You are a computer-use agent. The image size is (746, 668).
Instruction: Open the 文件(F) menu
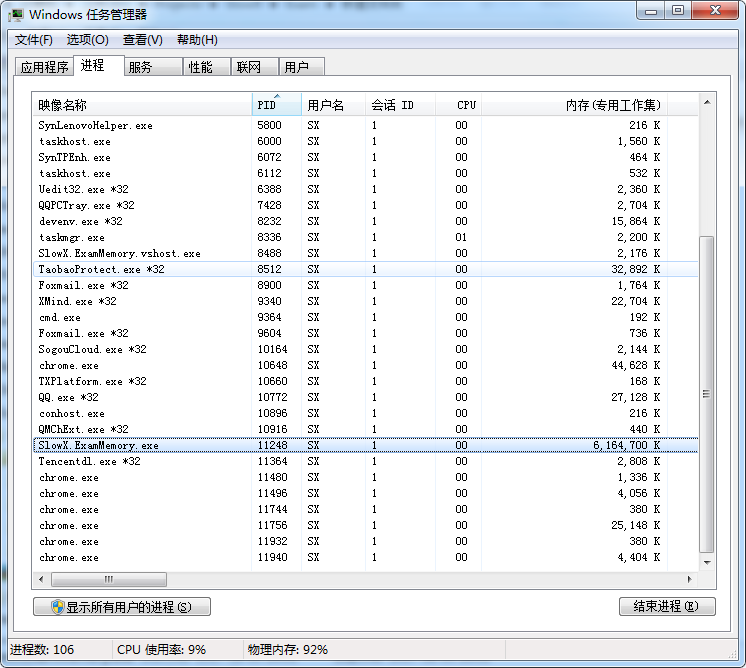33,39
